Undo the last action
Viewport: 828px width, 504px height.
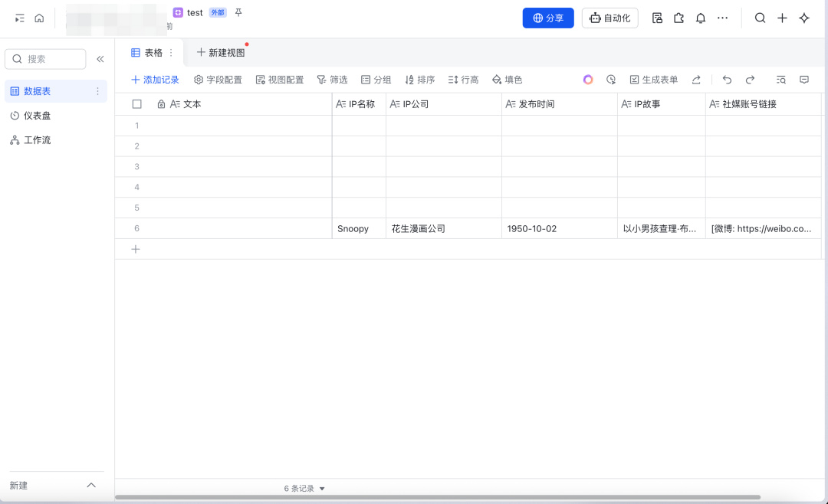click(727, 80)
